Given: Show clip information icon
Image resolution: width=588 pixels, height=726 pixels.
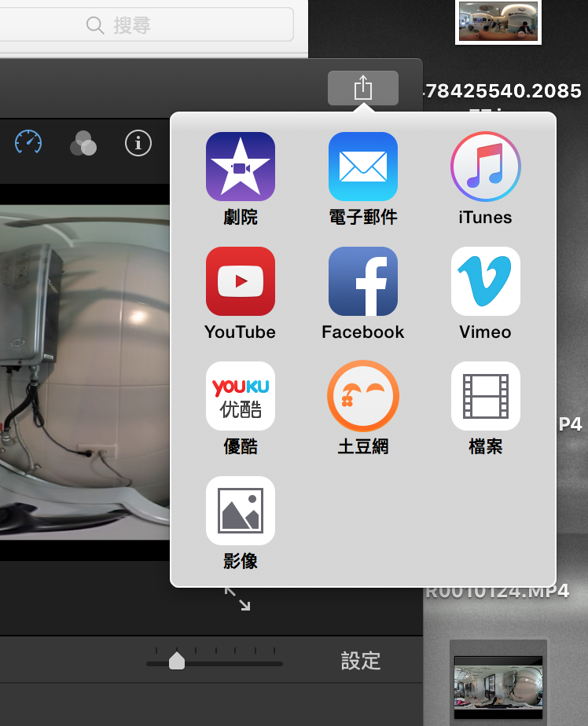Looking at the screenshot, I should (138, 143).
